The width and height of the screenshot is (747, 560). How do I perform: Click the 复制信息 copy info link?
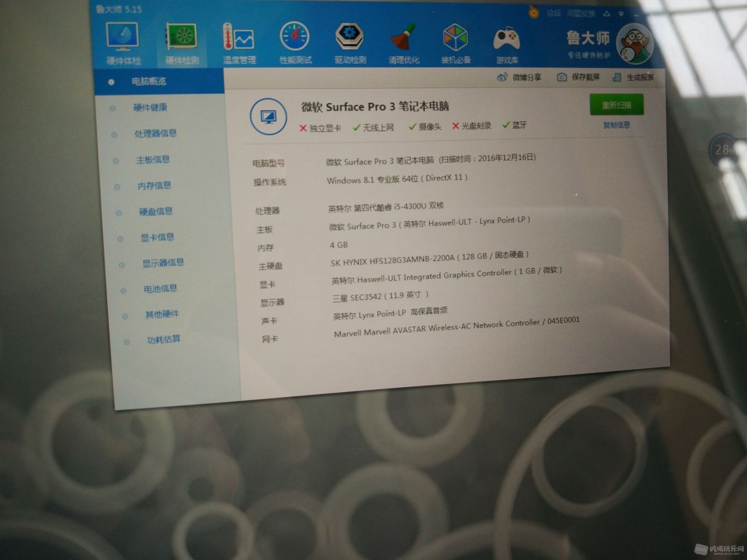tap(616, 125)
